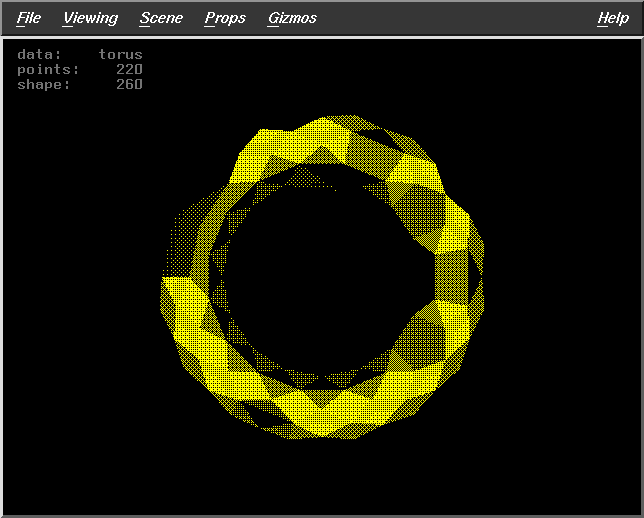Screen dimensions: 644x518
Task: Click the 'points:' label text
Action: tap(48, 69)
